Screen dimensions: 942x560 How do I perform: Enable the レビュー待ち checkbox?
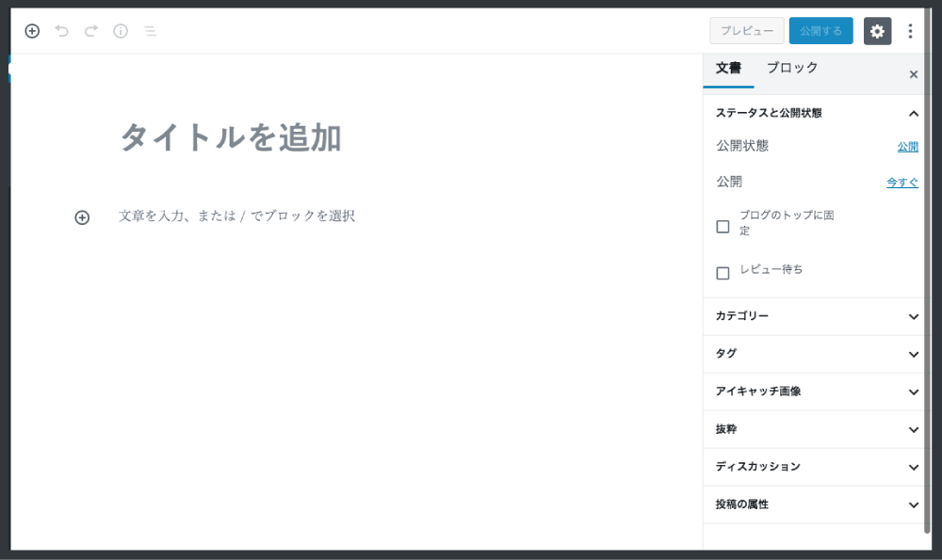pyautogui.click(x=723, y=273)
